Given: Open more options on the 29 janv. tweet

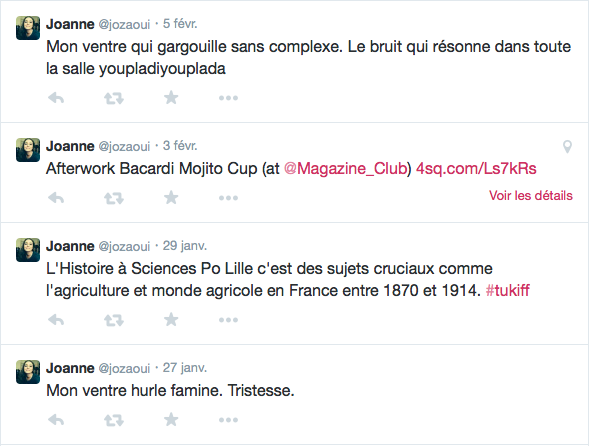Looking at the screenshot, I should 228,320.
